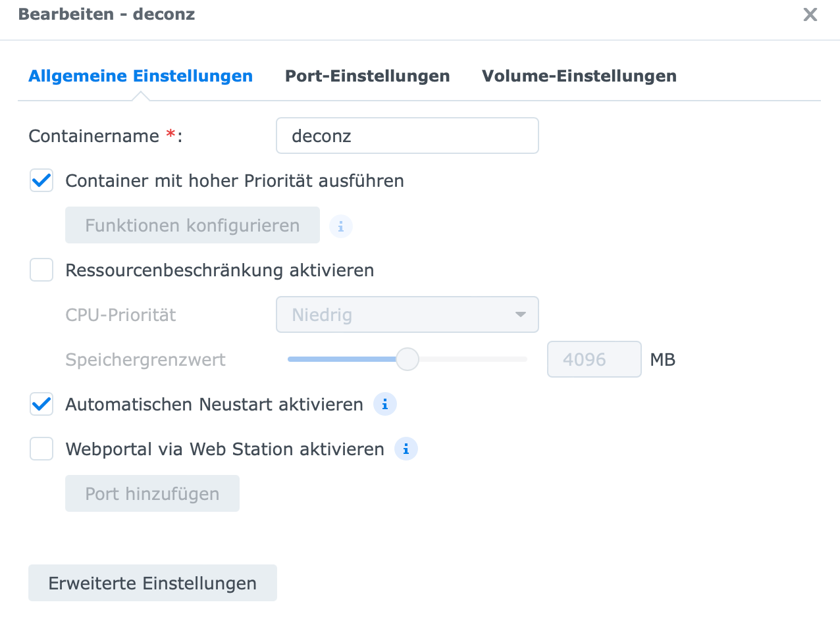
Task: Click the Port hinzufügen button
Action: pos(152,493)
